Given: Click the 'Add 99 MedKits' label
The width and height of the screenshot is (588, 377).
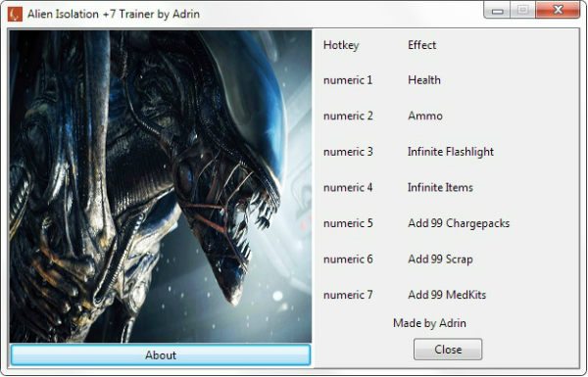Looking at the screenshot, I should 447,295.
